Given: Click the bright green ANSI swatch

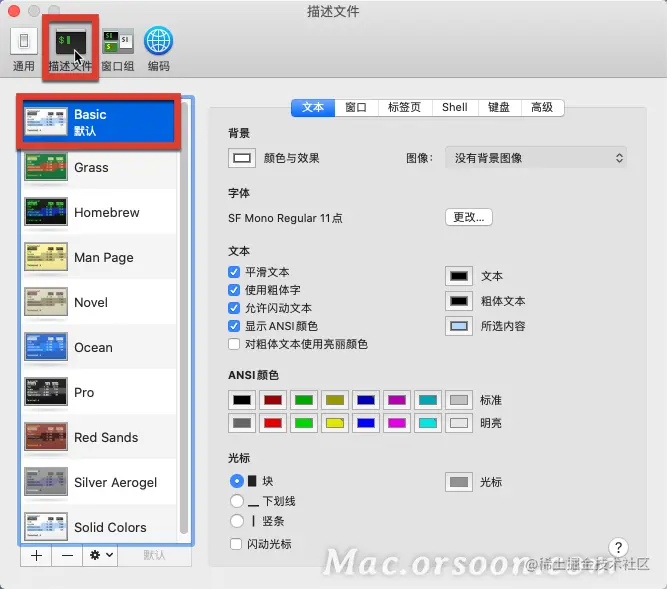Looking at the screenshot, I should click(304, 423).
